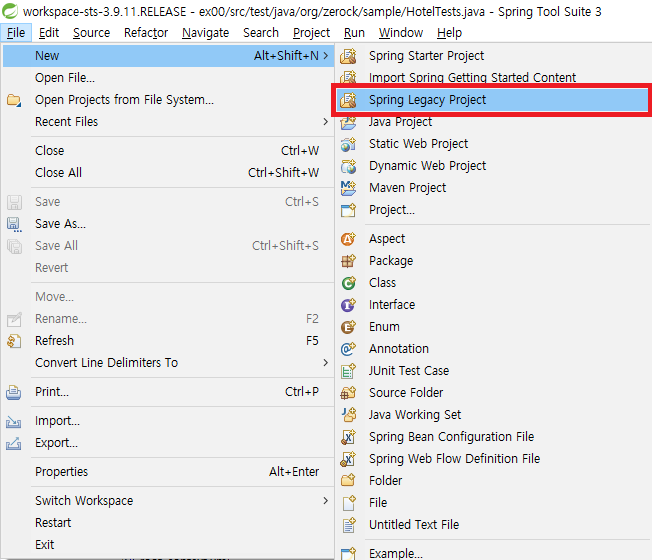Click the Maven Project icon
The height and width of the screenshot is (560, 652).
(348, 188)
